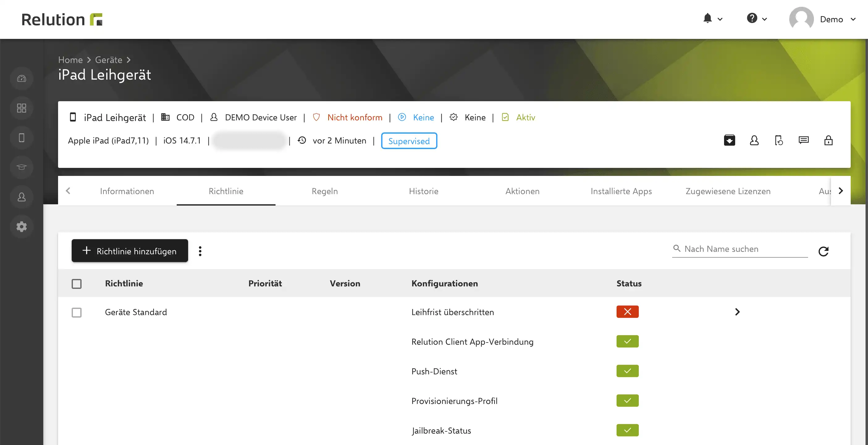Viewport: 868px width, 445px height.
Task: Click the send message icon
Action: [x=804, y=140]
